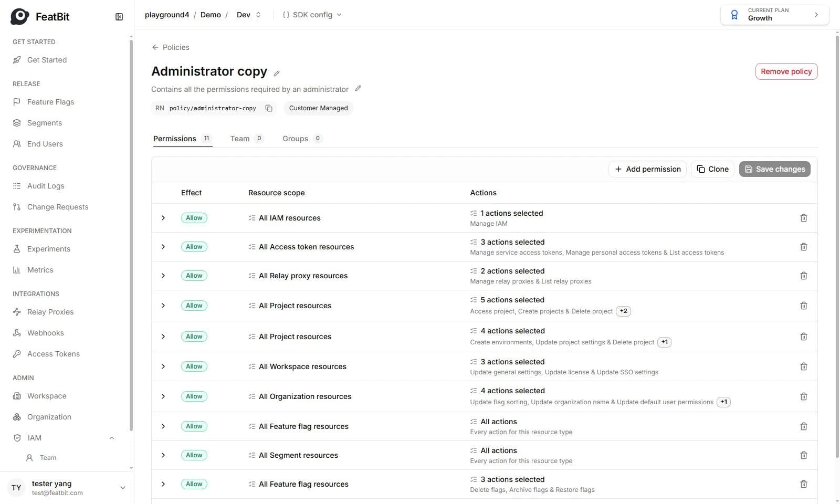Open Access Tokens page
This screenshot has height=504, width=840.
(54, 354)
